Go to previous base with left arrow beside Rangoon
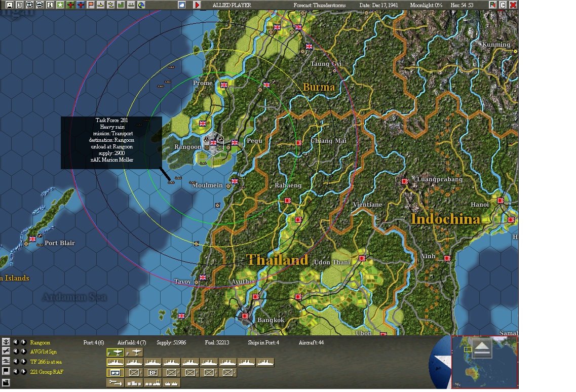The width and height of the screenshot is (576, 392). click(16, 342)
